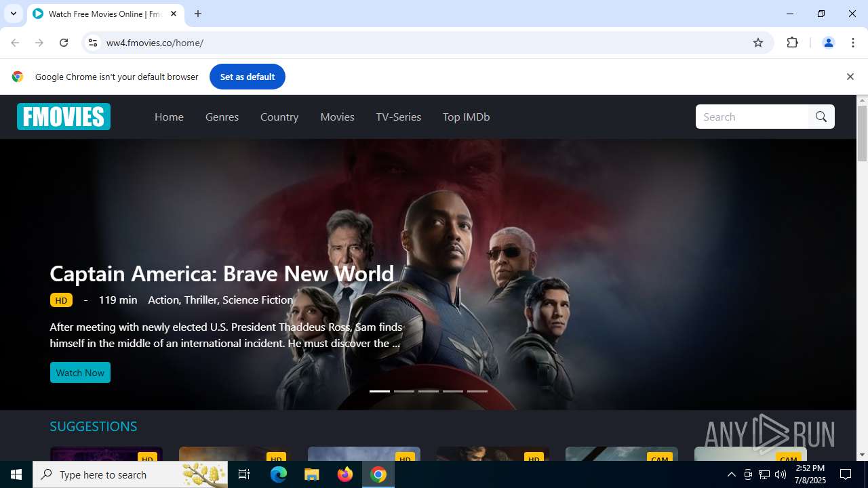Click the Windows taskbar search box
The image size is (868, 488).
[130, 474]
